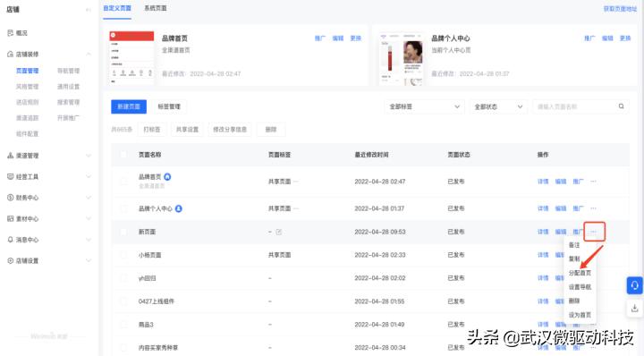Select 备注 in the context menu
Viewport: 644px width, 356px height.
click(x=574, y=245)
